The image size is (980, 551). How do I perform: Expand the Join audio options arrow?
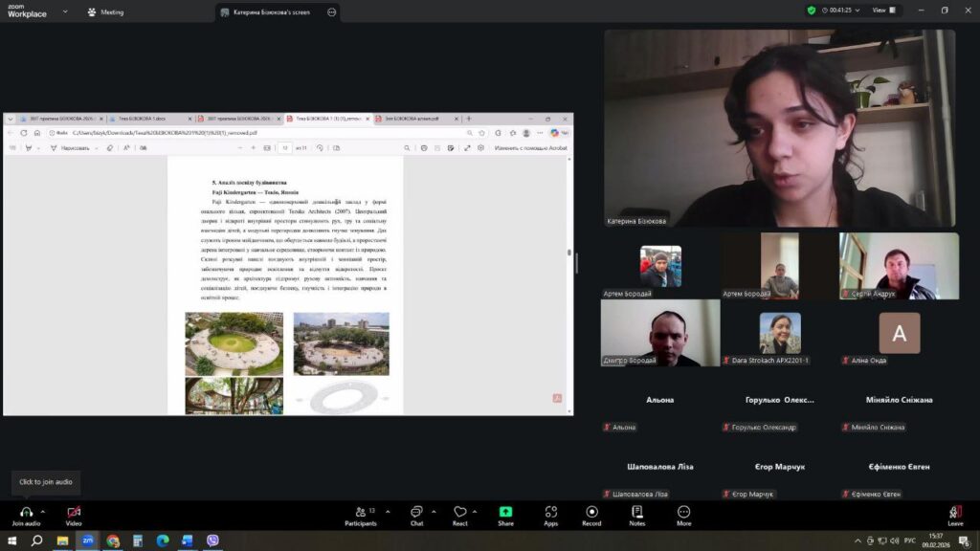tap(44, 511)
